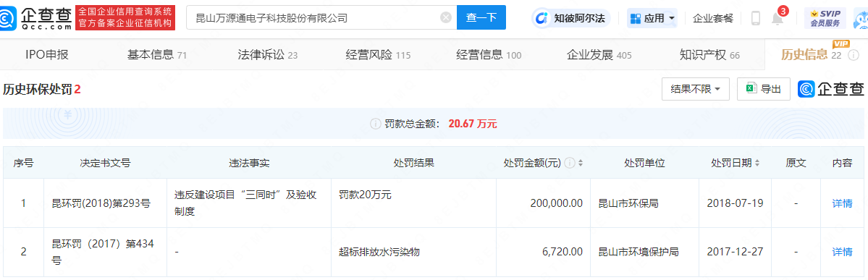This screenshot has width=868, height=280.
Task: Click info icon next to 历史信息 tab
Action: point(853,55)
